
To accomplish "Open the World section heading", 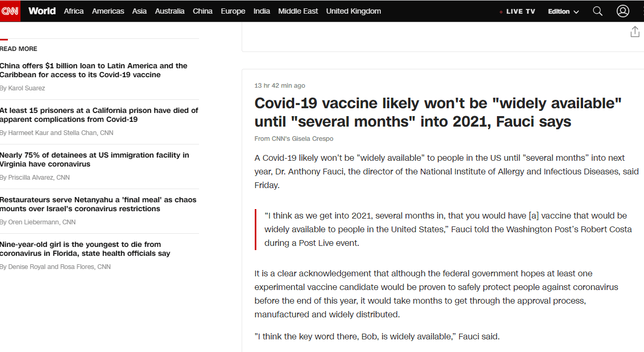I will 42,11.
